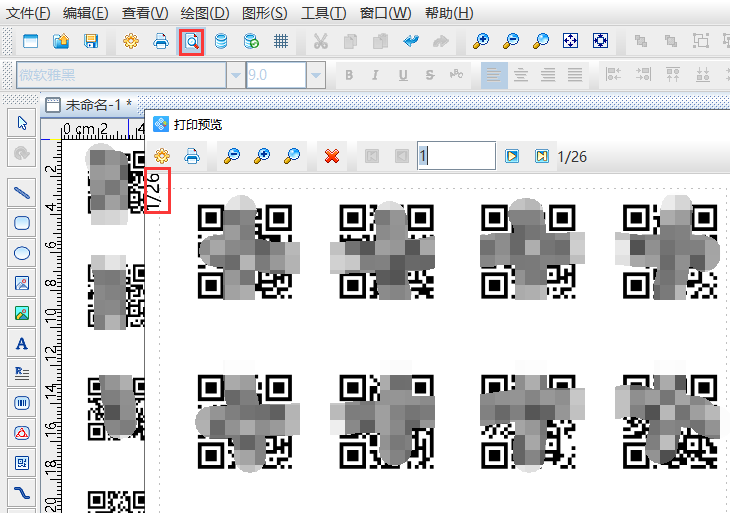This screenshot has height=513, width=730.
Task: Go to next page in print preview
Action: click(x=512, y=155)
